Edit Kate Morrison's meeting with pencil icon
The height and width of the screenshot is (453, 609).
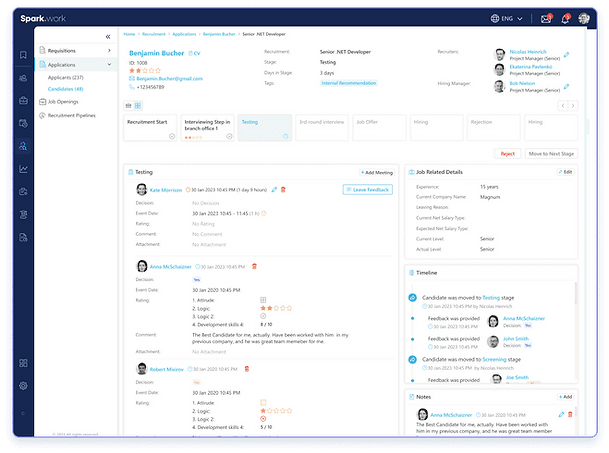click(274, 190)
